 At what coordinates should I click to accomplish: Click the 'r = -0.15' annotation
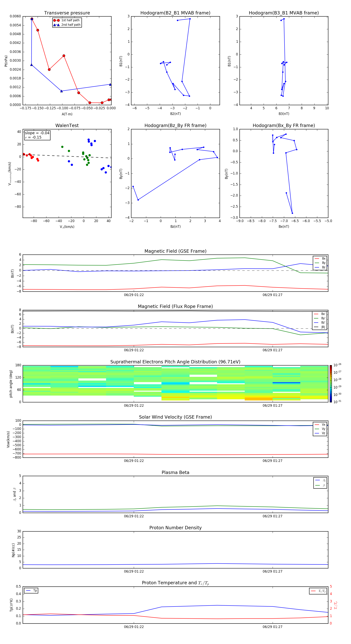click(x=33, y=137)
